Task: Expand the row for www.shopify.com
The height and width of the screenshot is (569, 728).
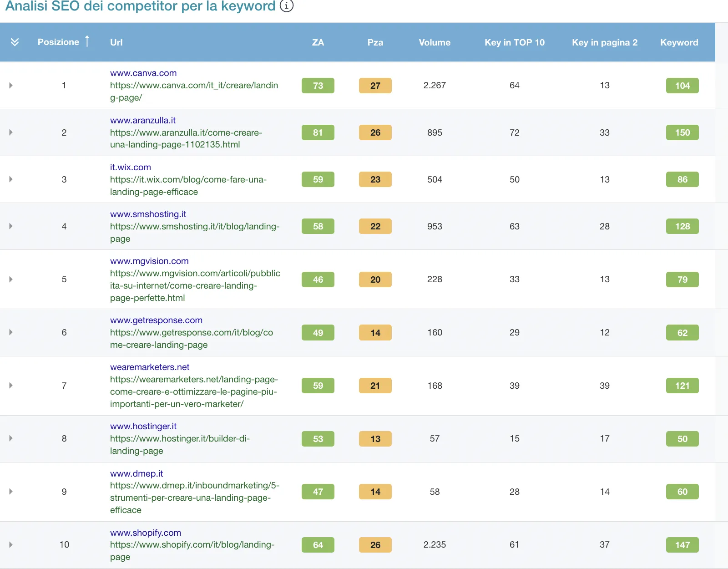Action: pos(10,544)
